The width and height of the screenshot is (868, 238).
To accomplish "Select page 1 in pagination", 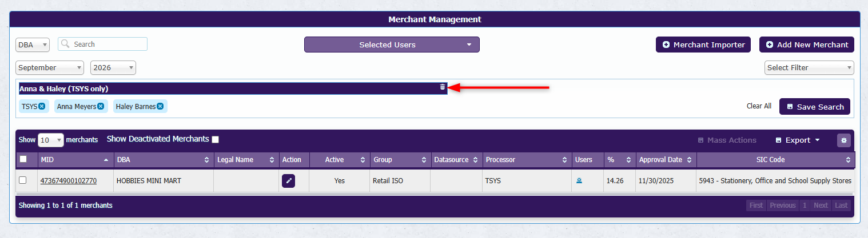I will click(805, 205).
